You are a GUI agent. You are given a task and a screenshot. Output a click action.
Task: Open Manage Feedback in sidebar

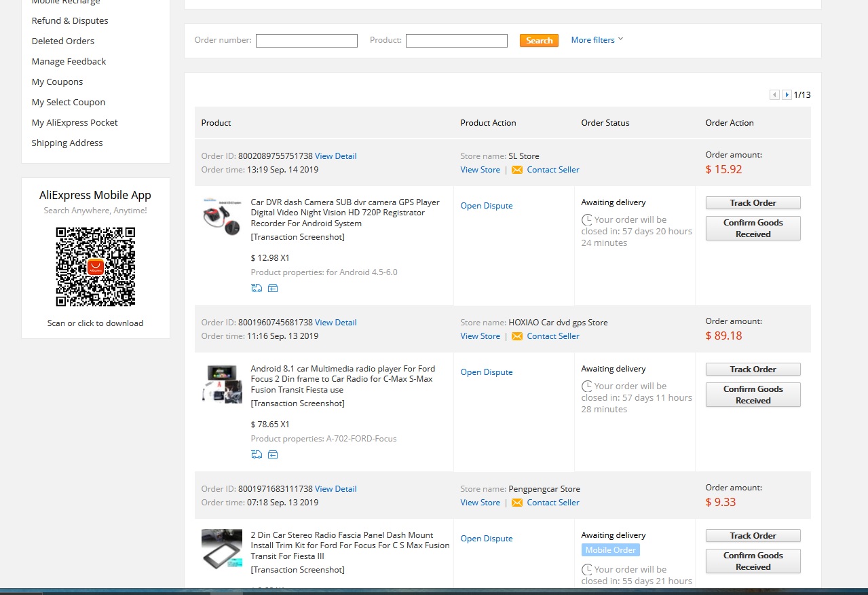tap(69, 61)
